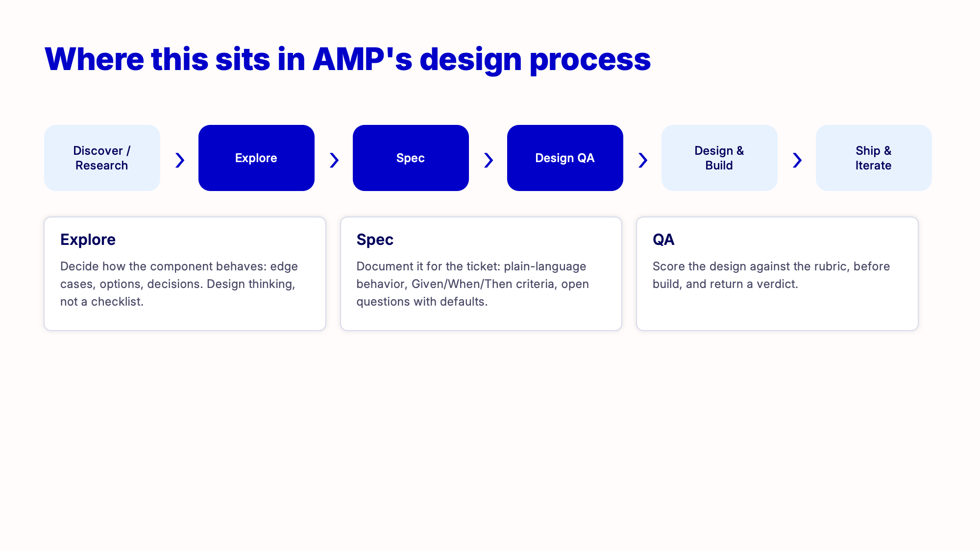Click the chevron between Spec and Design QA steps

489,160
